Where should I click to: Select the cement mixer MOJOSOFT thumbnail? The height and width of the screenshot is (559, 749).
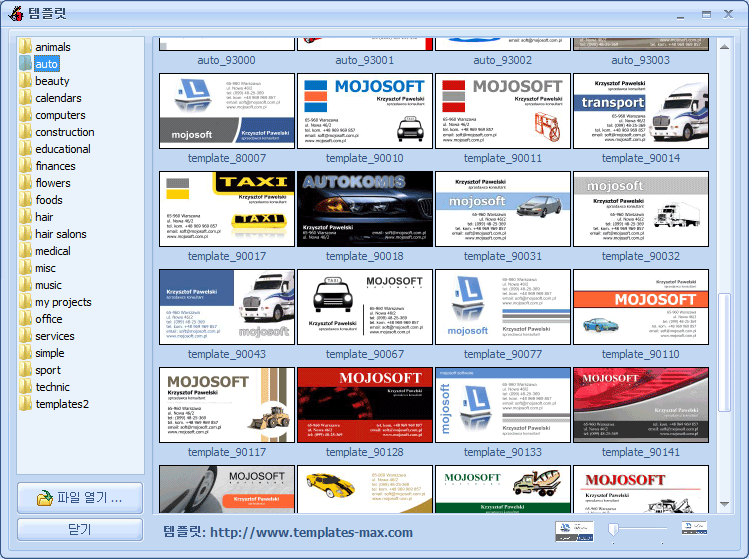click(x=503, y=489)
